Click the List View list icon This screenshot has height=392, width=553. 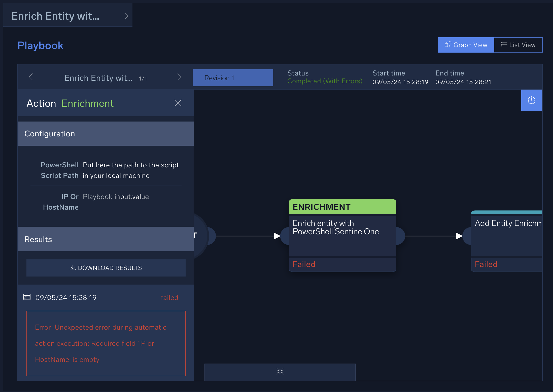pos(504,45)
